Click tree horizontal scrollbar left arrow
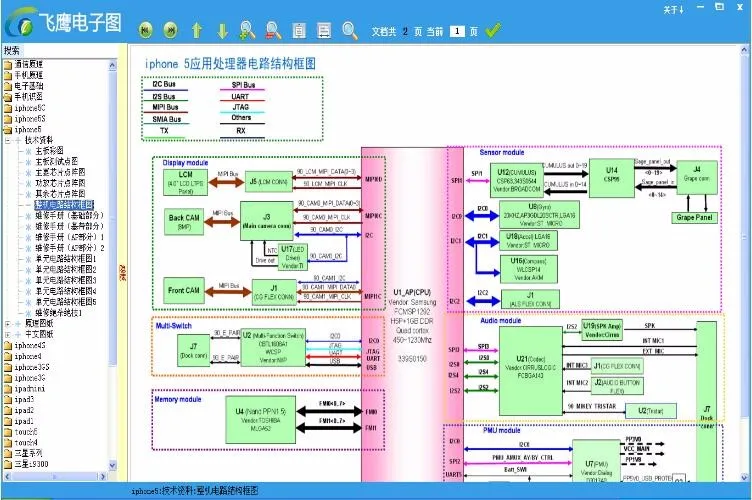752x500 pixels. [x=7, y=477]
